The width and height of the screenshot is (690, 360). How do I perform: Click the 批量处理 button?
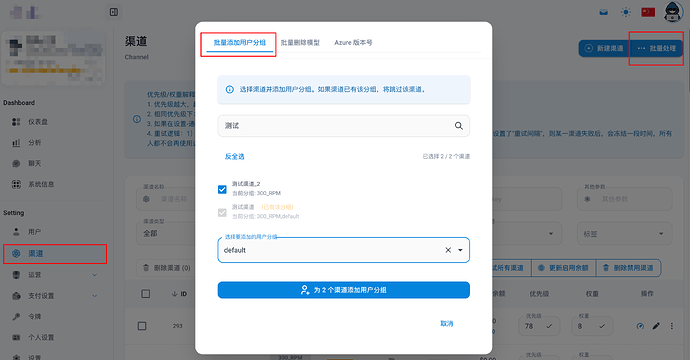click(x=656, y=48)
